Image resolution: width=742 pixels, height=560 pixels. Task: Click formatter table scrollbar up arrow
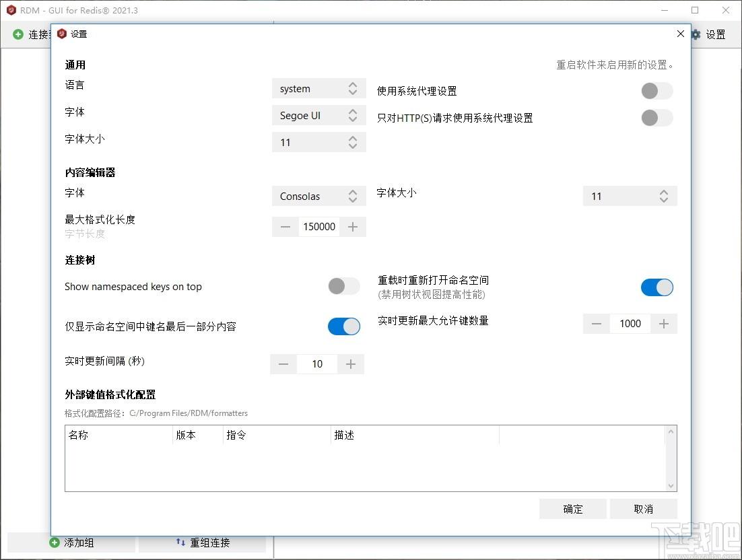(671, 431)
